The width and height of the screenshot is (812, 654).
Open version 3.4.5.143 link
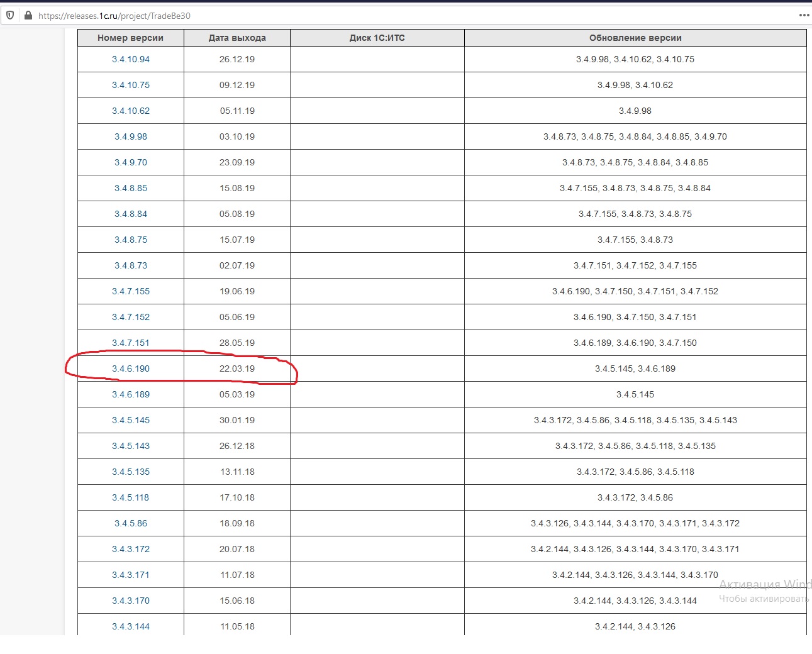(x=131, y=446)
